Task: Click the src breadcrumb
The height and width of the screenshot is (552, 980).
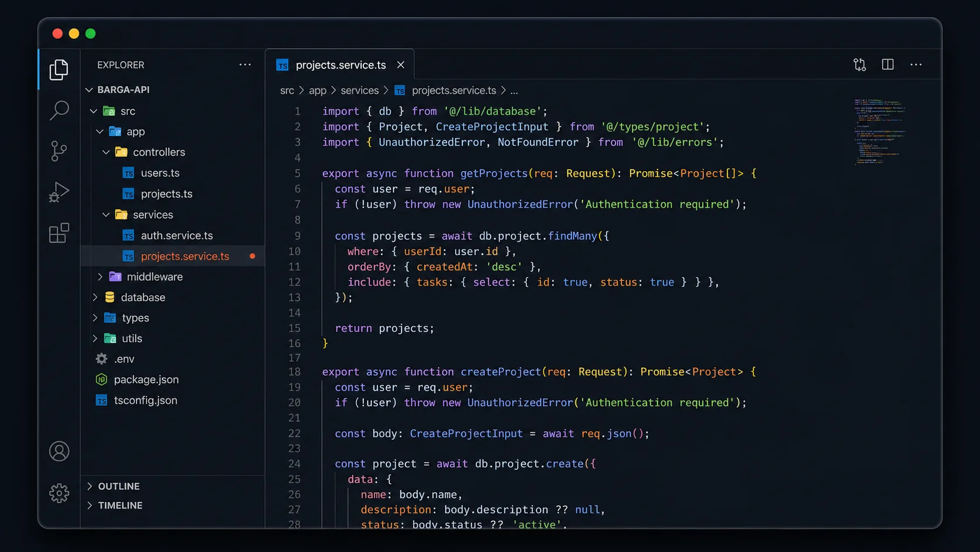Action: click(287, 90)
